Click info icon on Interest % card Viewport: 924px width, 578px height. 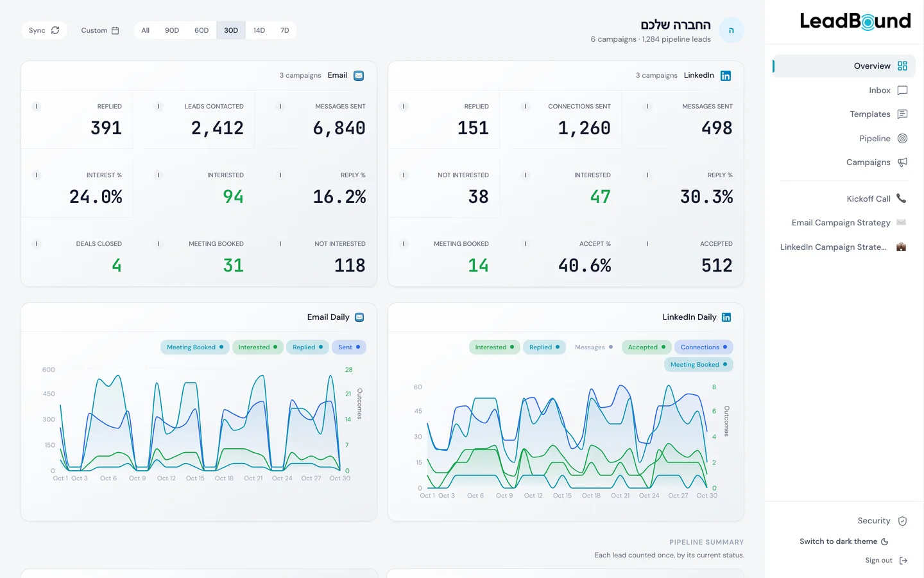[37, 175]
